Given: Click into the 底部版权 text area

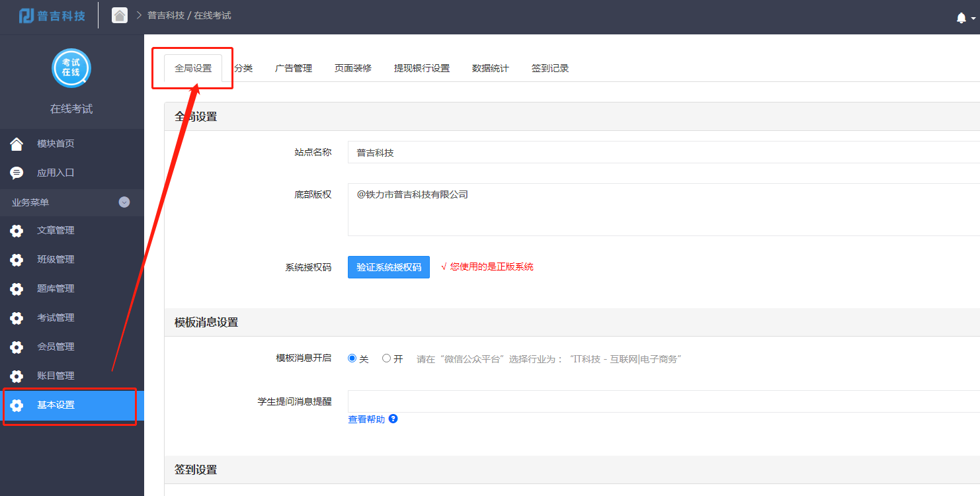Looking at the screenshot, I should pos(664,210).
